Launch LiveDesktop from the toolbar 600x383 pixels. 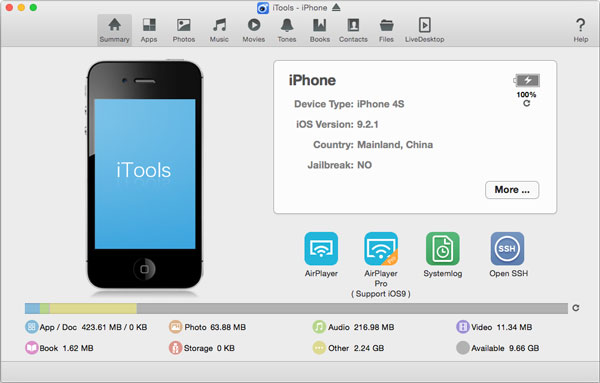coord(425,30)
